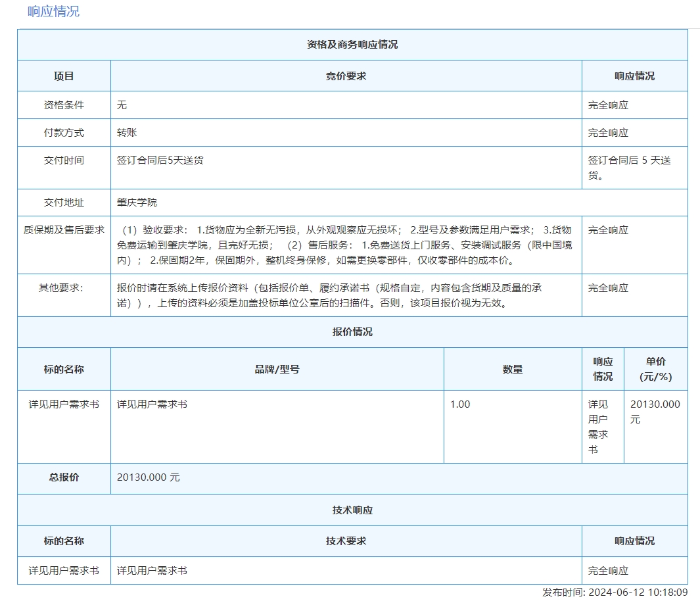This screenshot has height=605, width=700.
Task: Select the 资格及商务响应情况 section header
Action: click(352, 45)
